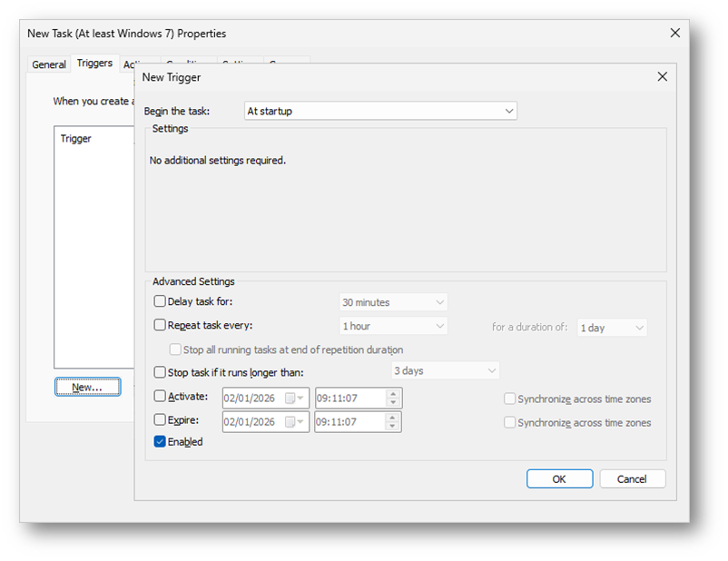Enable the Delay task for checkbox
The height and width of the screenshot is (561, 728).
click(x=161, y=301)
